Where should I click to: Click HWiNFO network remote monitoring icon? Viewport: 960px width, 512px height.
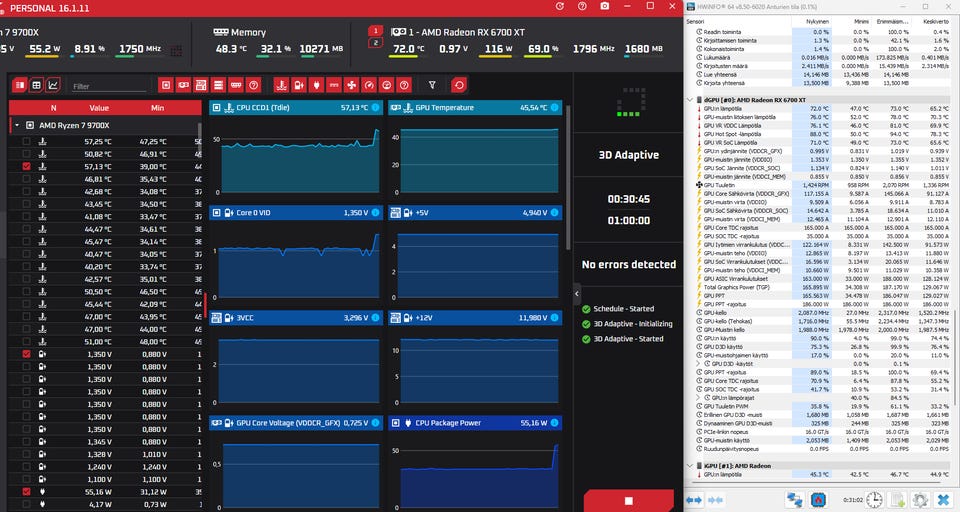[x=795, y=500]
